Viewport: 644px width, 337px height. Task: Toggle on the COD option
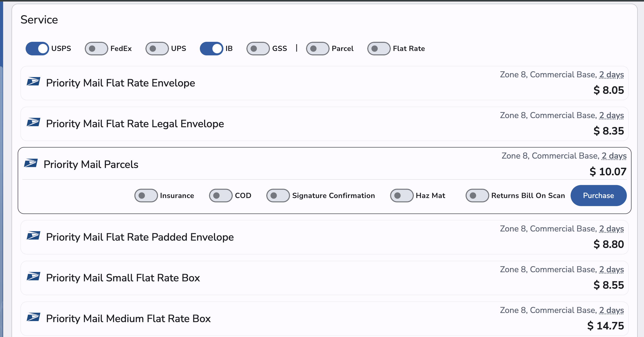click(221, 195)
